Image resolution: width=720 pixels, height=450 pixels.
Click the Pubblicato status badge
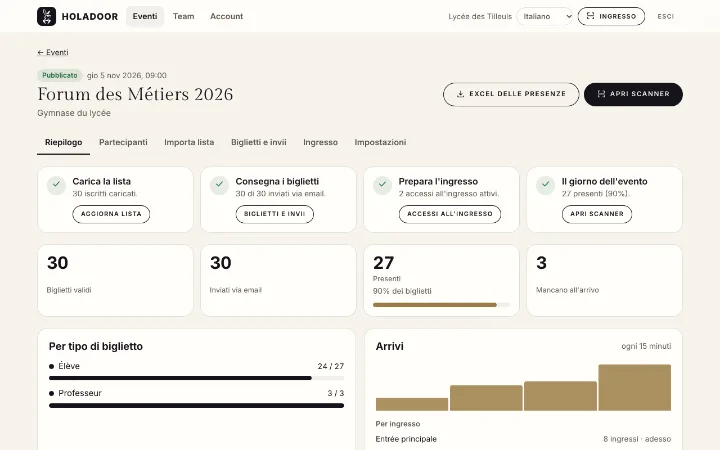point(60,75)
